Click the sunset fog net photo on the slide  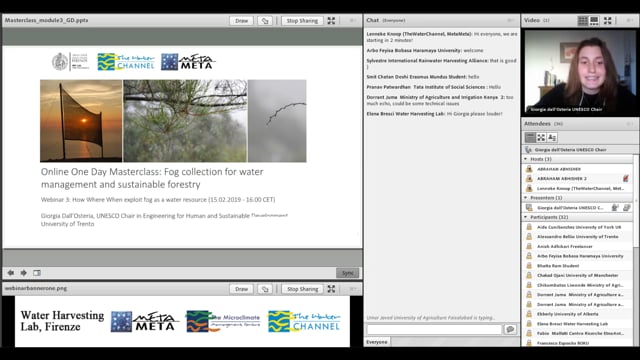[81, 121]
